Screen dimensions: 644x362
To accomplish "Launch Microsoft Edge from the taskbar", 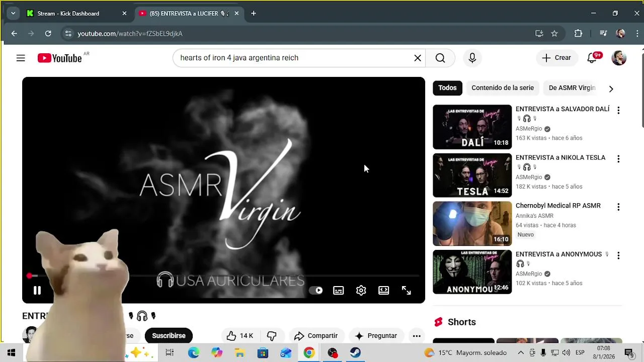I will click(x=194, y=353).
